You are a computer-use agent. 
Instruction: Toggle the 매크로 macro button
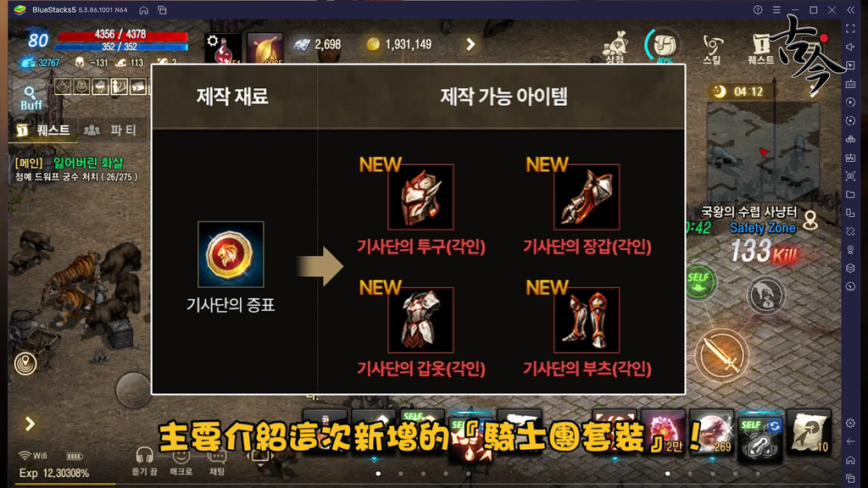coord(181,462)
